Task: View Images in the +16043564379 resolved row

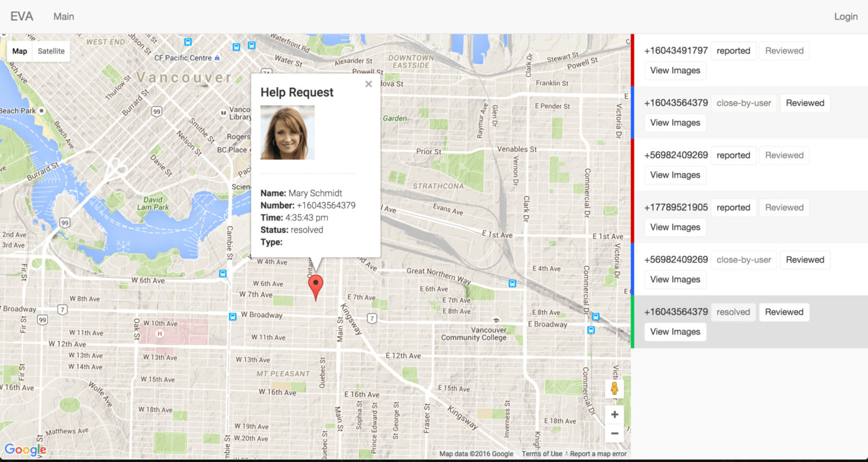Action: point(675,332)
